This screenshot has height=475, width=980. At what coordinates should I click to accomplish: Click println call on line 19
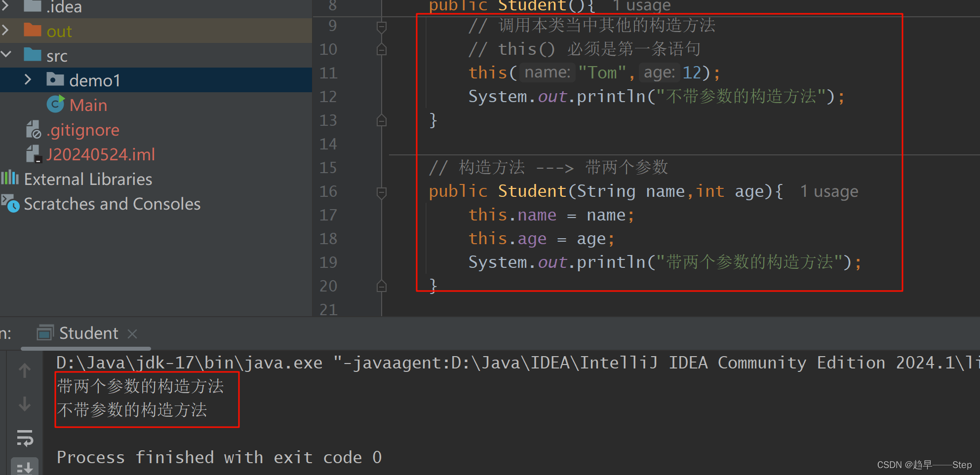click(x=665, y=262)
